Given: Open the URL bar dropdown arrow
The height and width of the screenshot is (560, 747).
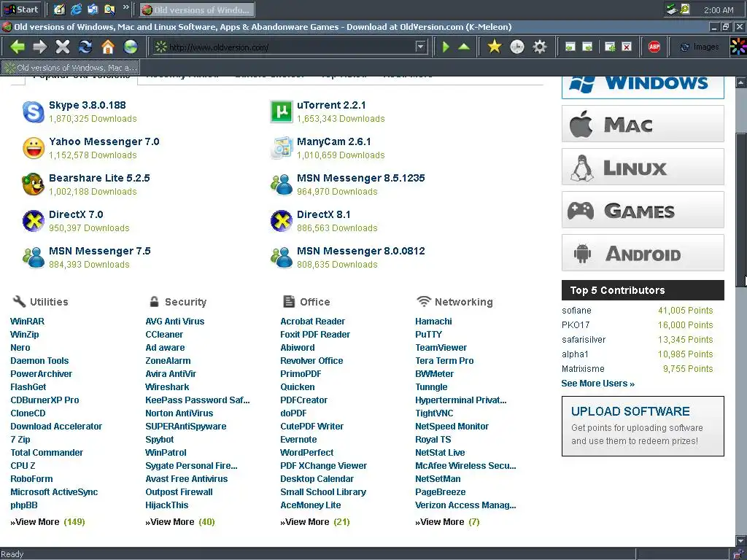Looking at the screenshot, I should click(420, 47).
